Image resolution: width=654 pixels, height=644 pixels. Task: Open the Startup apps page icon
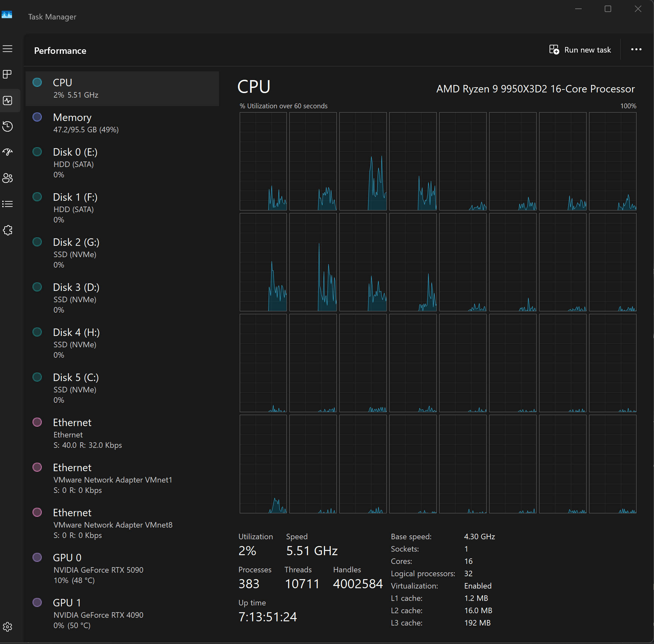pyautogui.click(x=7, y=152)
